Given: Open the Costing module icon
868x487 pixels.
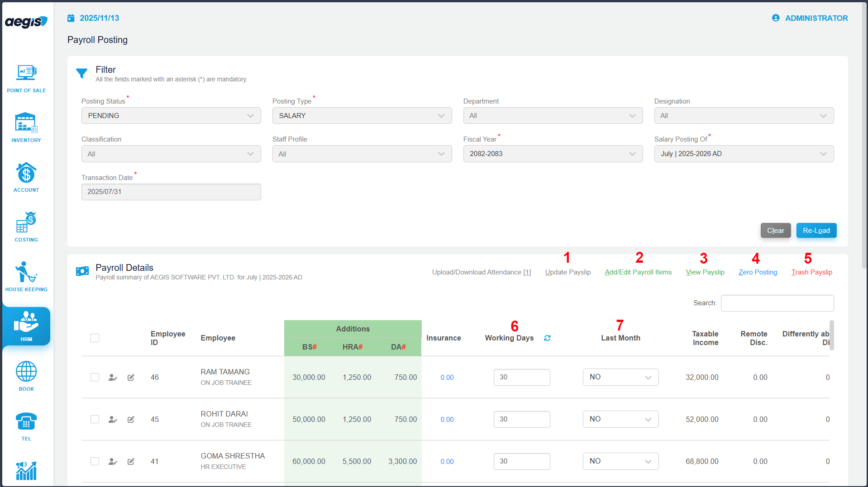Looking at the screenshot, I should click(x=26, y=227).
